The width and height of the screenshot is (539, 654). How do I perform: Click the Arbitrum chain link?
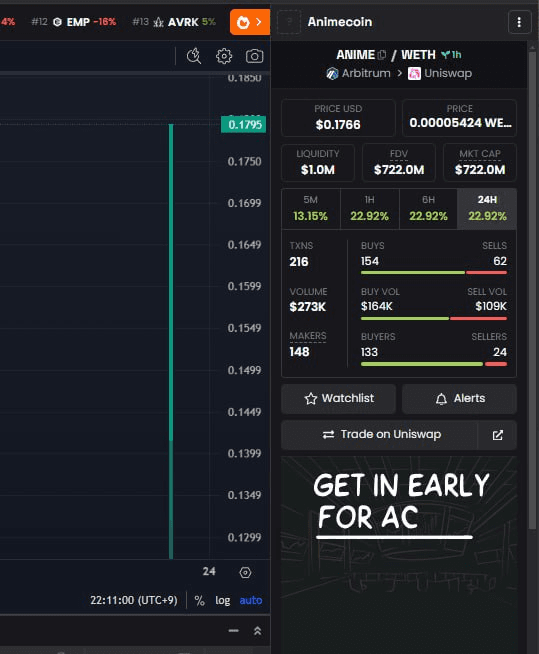coord(358,74)
